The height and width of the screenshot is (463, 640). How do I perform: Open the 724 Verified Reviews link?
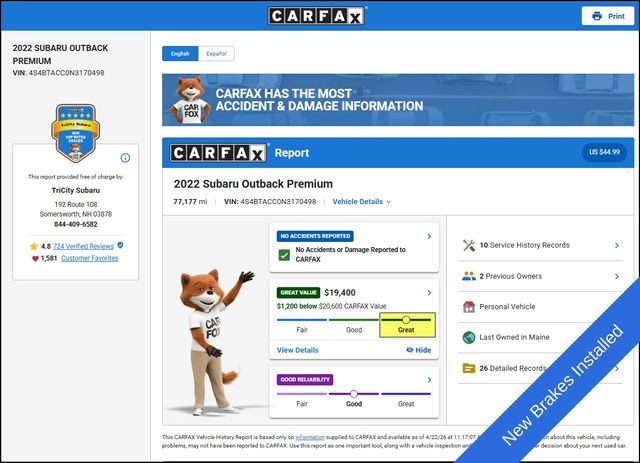(x=83, y=246)
